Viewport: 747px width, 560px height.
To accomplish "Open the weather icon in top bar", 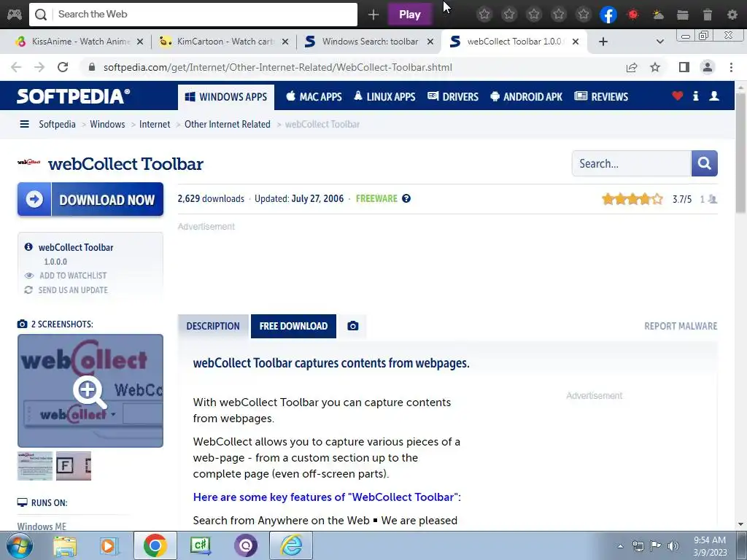I will (x=658, y=15).
